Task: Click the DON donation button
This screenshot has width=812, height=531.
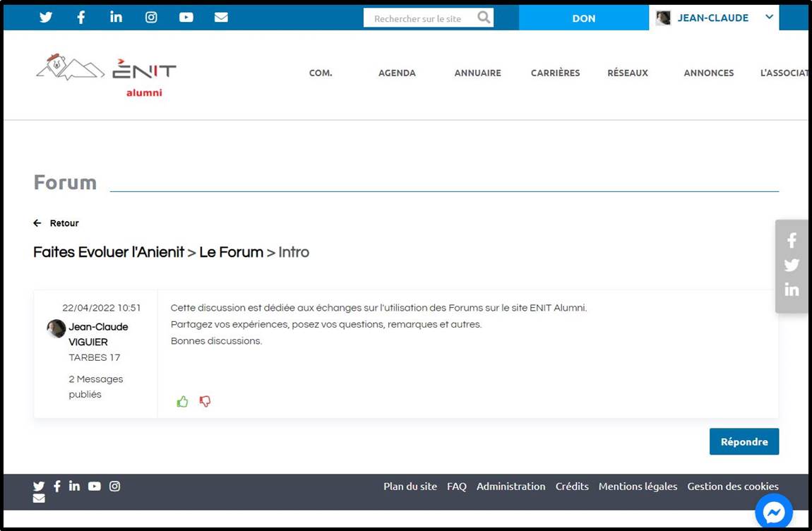Action: (583, 18)
